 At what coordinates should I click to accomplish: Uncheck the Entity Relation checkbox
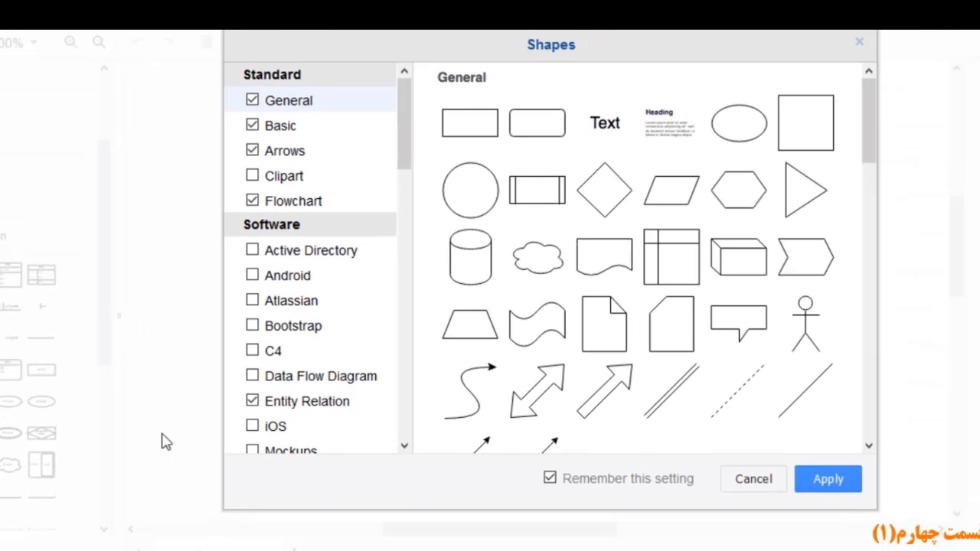(x=253, y=400)
